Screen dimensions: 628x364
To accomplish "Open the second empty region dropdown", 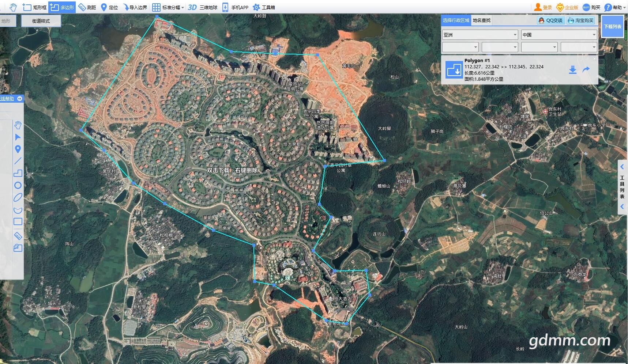I will (x=500, y=47).
